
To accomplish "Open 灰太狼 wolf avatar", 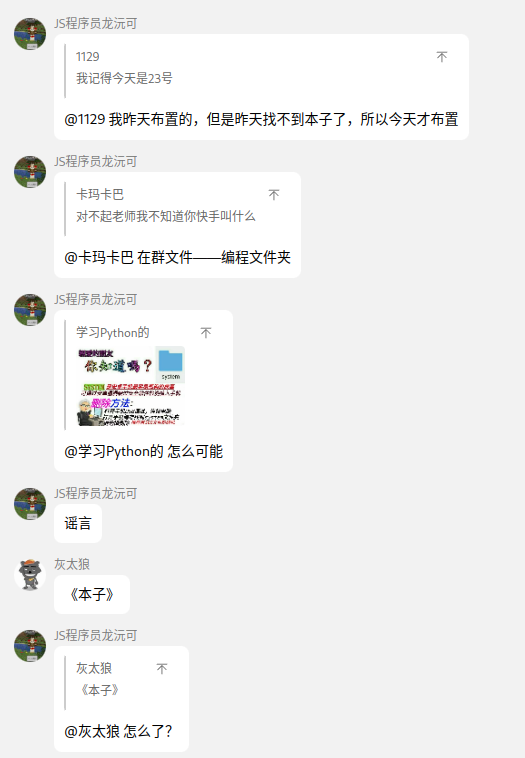I will [x=30, y=575].
